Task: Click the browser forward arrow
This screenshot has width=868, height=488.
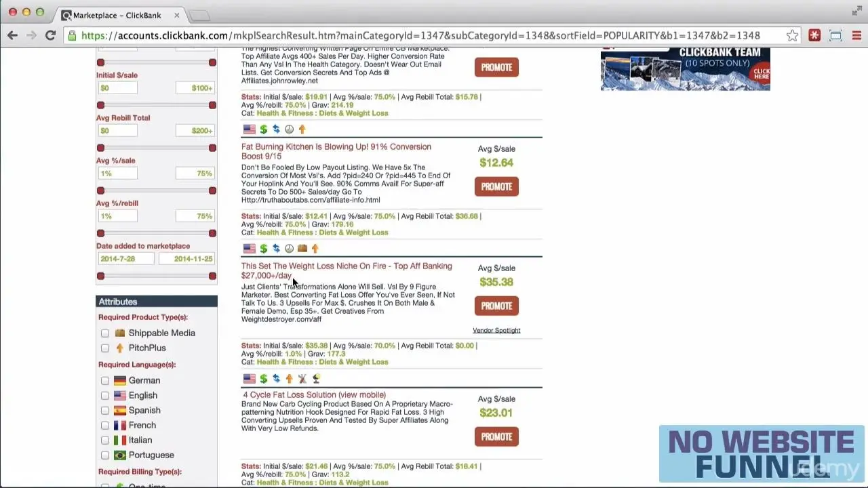Action: tap(31, 35)
